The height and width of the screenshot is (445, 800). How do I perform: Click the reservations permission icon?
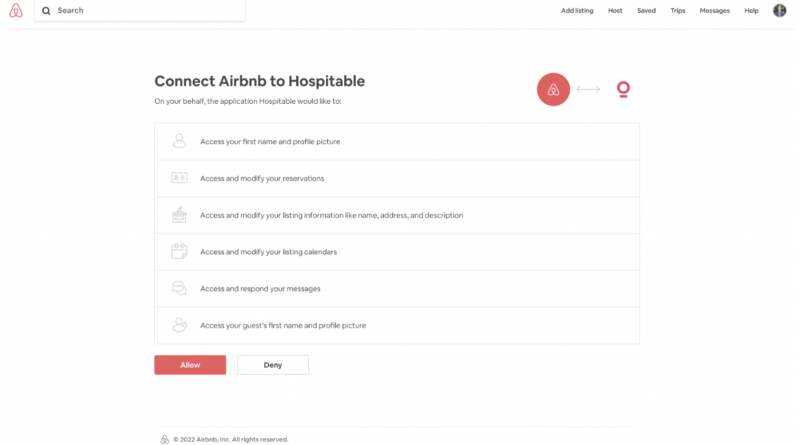click(179, 178)
